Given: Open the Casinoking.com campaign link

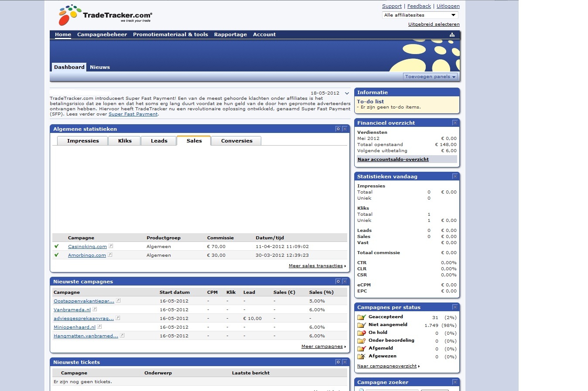Looking at the screenshot, I should 87,247.
